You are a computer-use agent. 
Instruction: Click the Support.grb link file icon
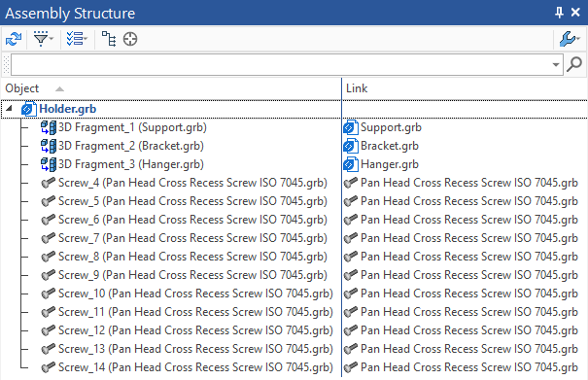point(351,127)
